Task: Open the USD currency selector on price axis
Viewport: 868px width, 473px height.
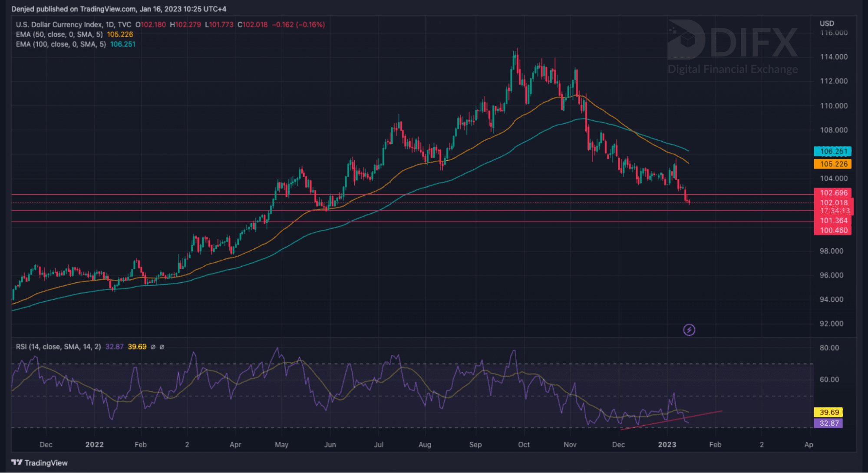Action: click(x=827, y=23)
